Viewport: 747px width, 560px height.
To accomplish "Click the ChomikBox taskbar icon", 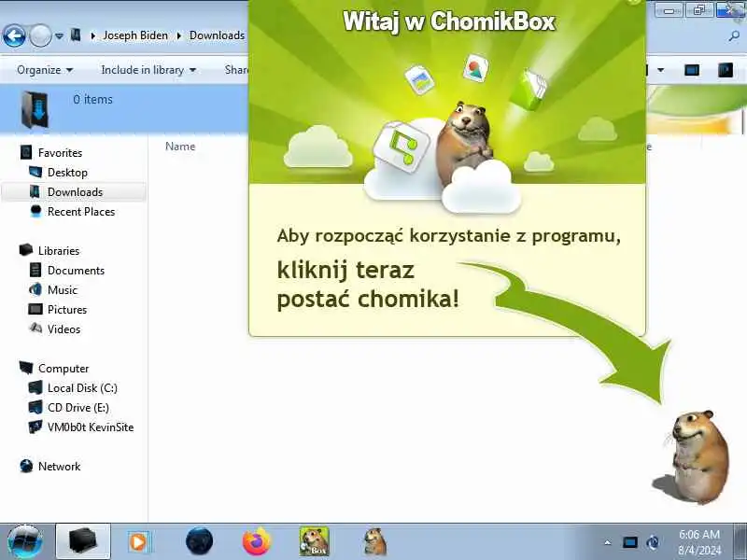I will coord(314,541).
